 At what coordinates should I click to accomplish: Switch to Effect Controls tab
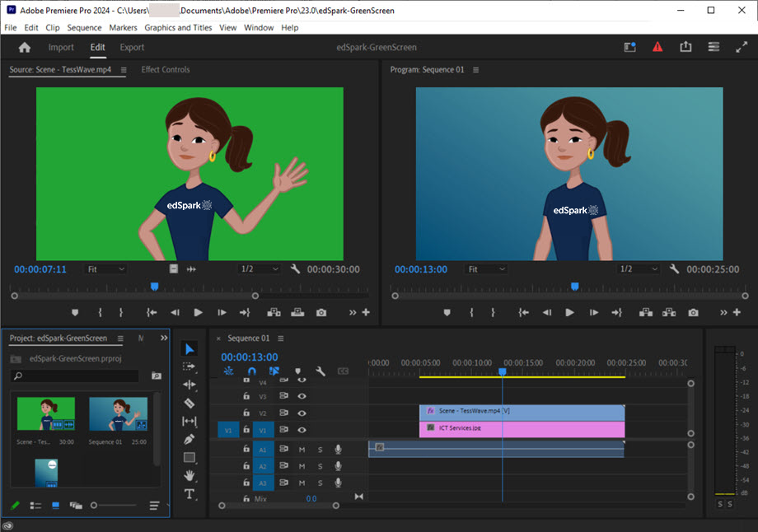pos(166,69)
